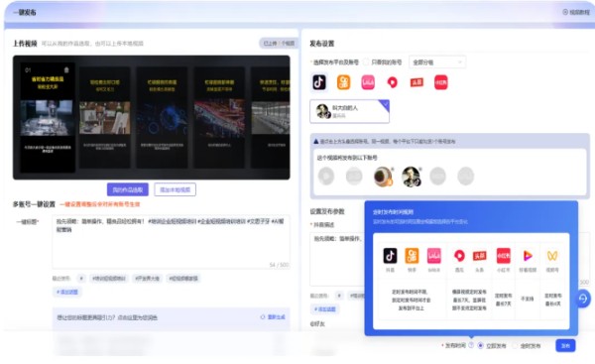Image resolution: width=595 pixels, height=364 pixels.
Task: Enable the only-show-my-accounts checkbox
Action: [x=366, y=61]
